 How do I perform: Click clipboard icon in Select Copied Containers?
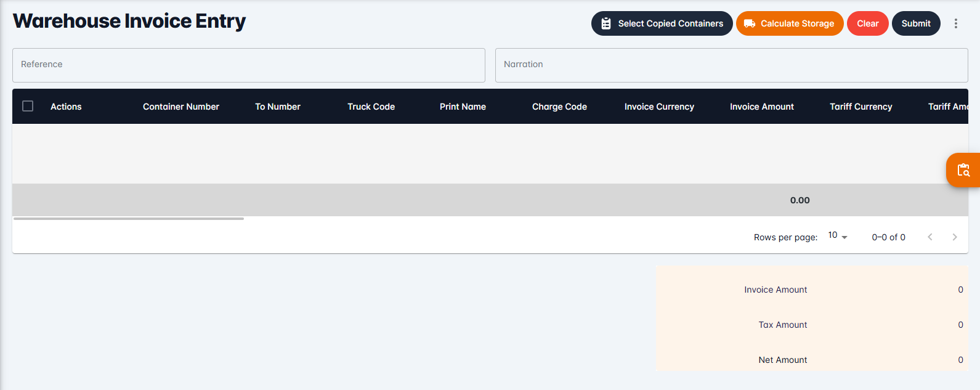[x=606, y=23]
